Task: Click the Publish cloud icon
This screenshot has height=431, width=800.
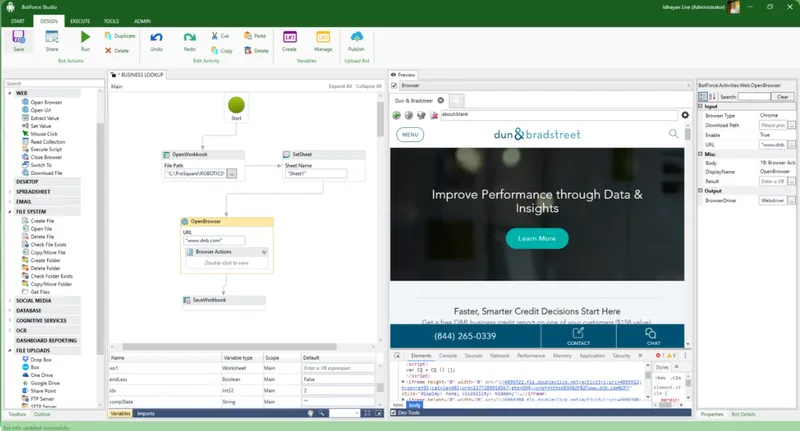Action: point(356,37)
